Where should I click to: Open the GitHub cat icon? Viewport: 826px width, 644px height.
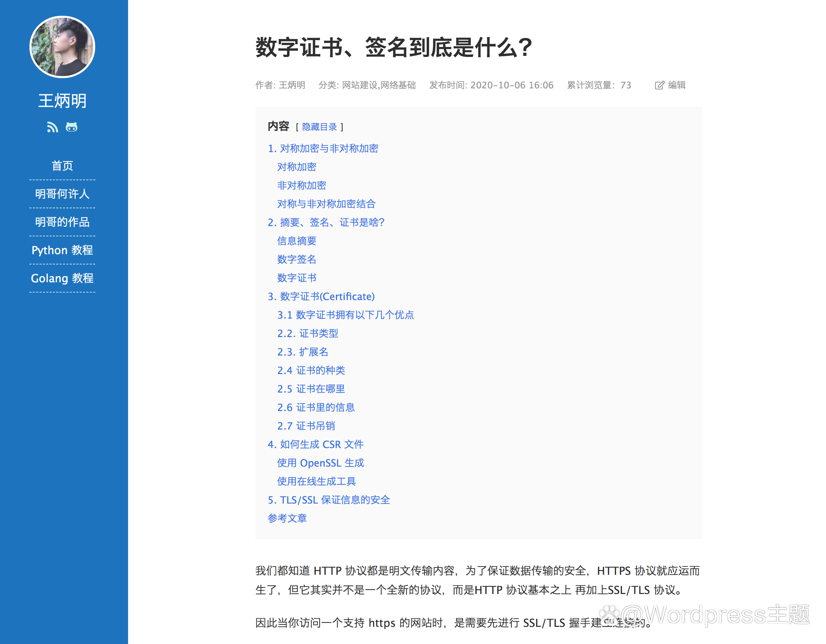(x=72, y=127)
